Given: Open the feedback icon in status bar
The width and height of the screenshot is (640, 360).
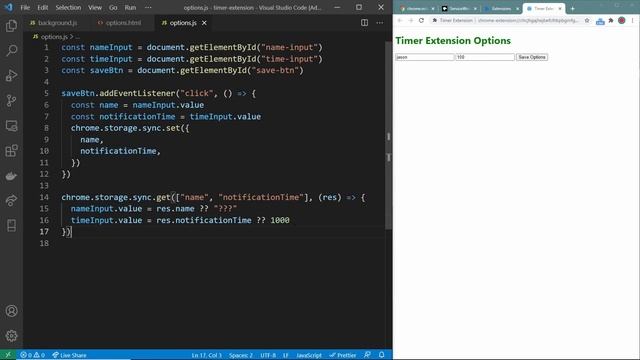Looking at the screenshot, I should click(367, 355).
